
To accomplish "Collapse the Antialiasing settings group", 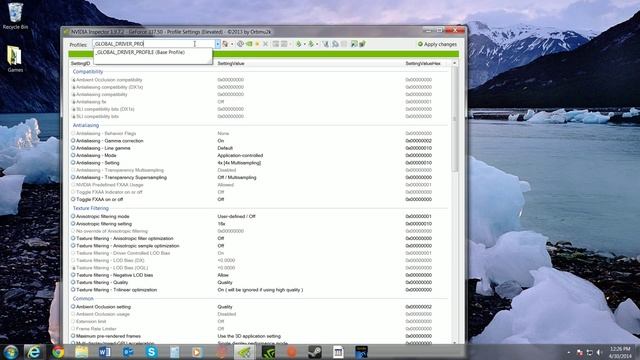I will click(86, 125).
